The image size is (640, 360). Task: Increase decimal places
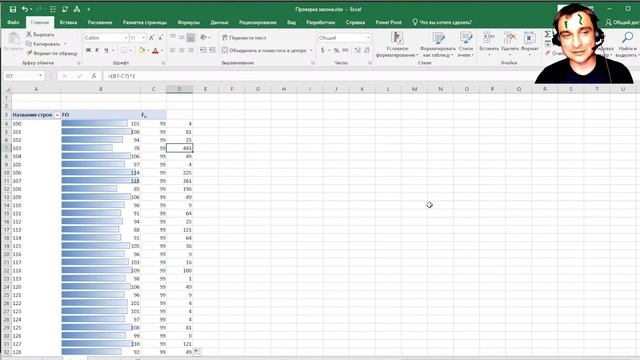pyautogui.click(x=358, y=50)
